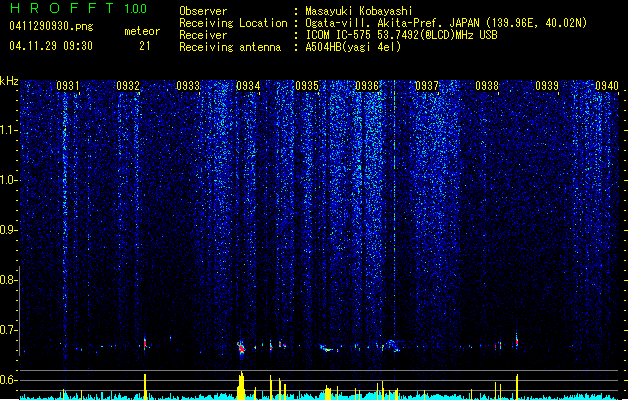The height and width of the screenshot is (400, 629).
Task: Click the 0940 time marker
Action: (x=607, y=86)
